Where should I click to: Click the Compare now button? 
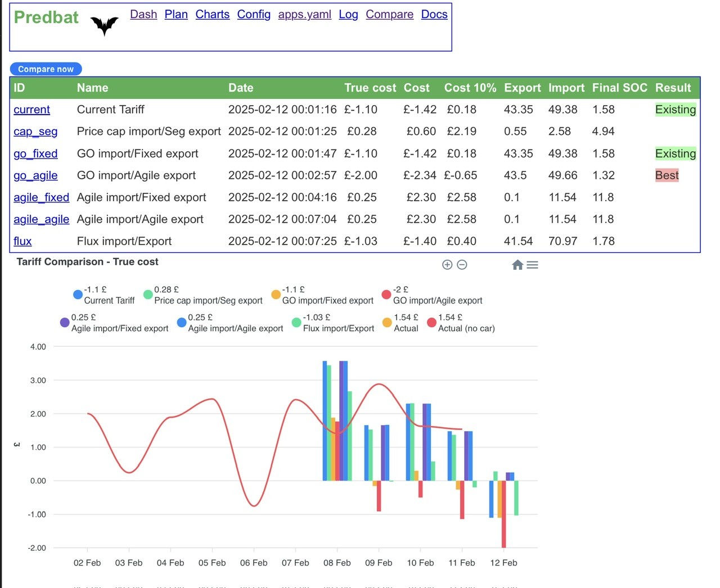(x=46, y=69)
